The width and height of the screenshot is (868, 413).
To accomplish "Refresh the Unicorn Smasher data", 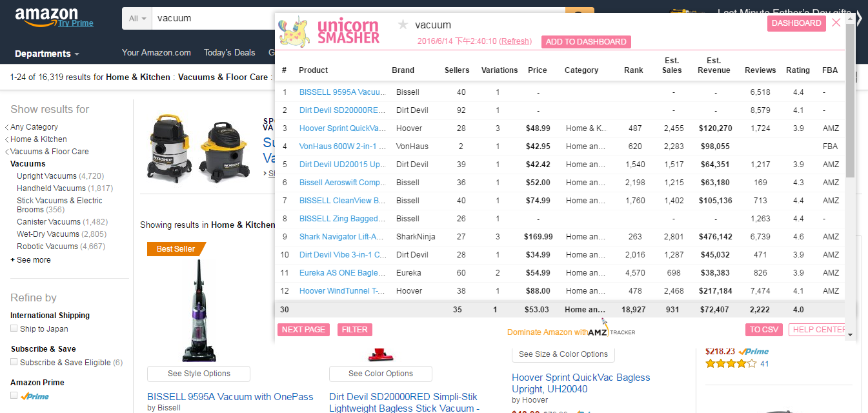I will coord(515,41).
